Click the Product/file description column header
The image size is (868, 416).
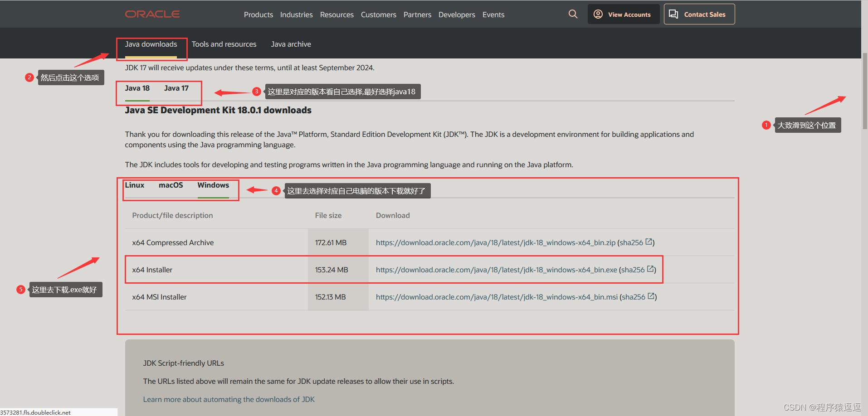coord(172,215)
